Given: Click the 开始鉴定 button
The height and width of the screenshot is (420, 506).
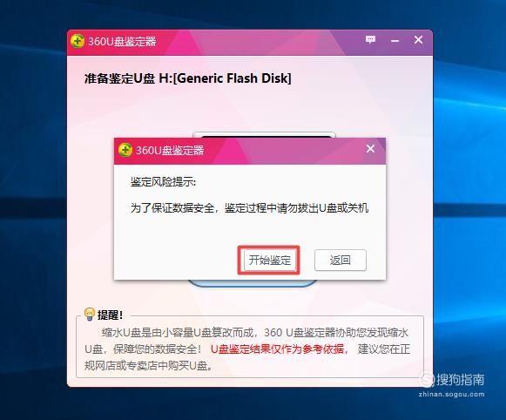Looking at the screenshot, I should coord(270,260).
